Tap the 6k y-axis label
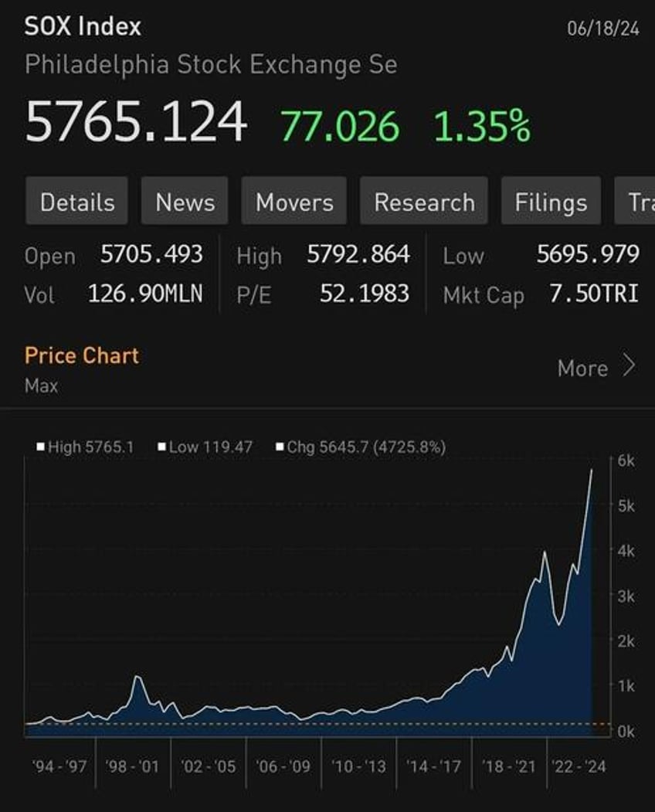This screenshot has height=812, width=655. 626,460
